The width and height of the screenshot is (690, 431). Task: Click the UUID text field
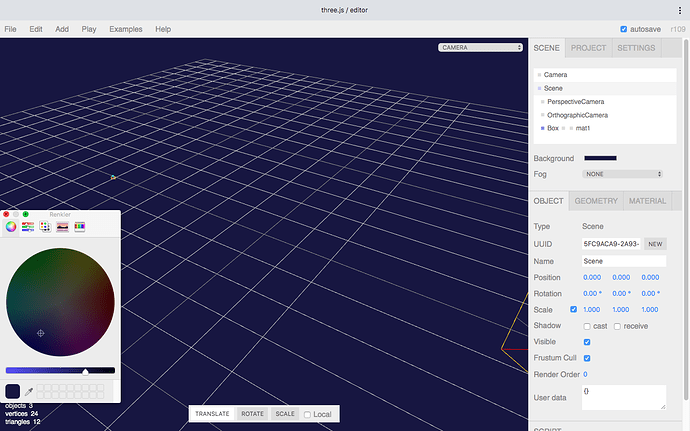[611, 244]
